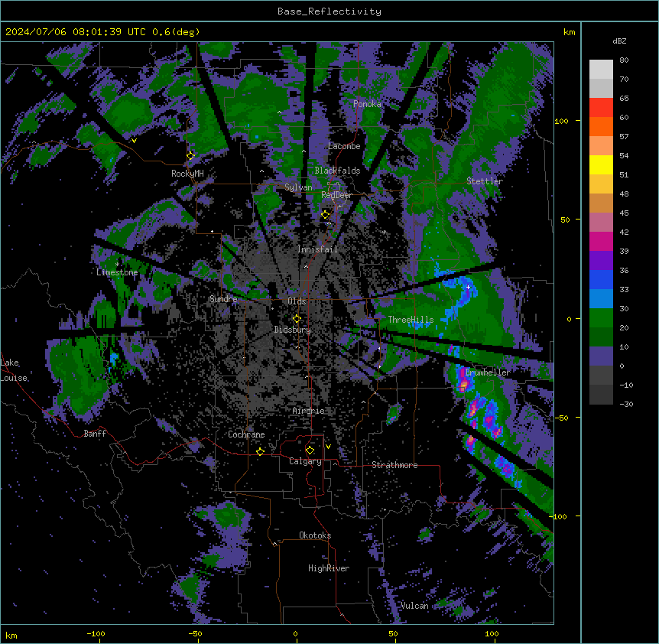Click the yellow diamond marker below RedDeer

tap(326, 215)
